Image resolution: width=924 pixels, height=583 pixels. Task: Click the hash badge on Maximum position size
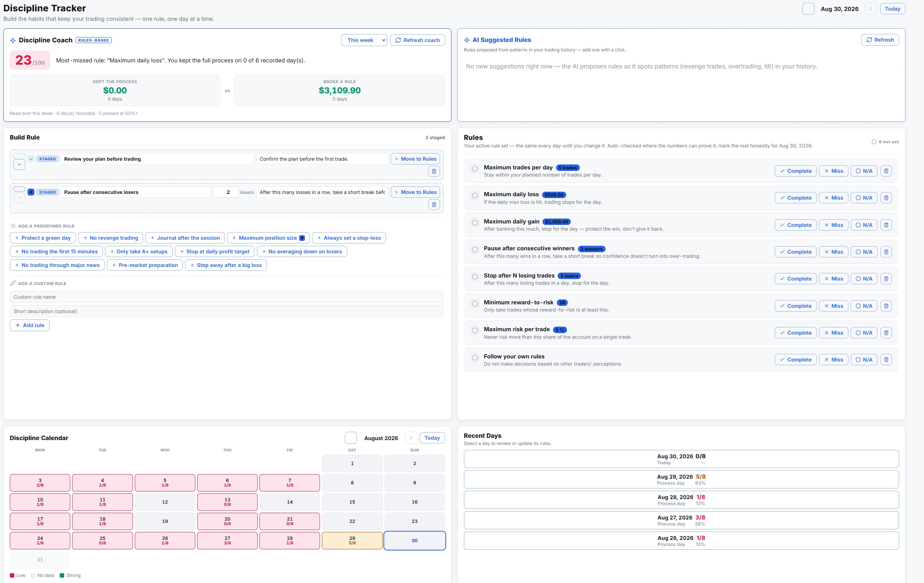tap(302, 238)
